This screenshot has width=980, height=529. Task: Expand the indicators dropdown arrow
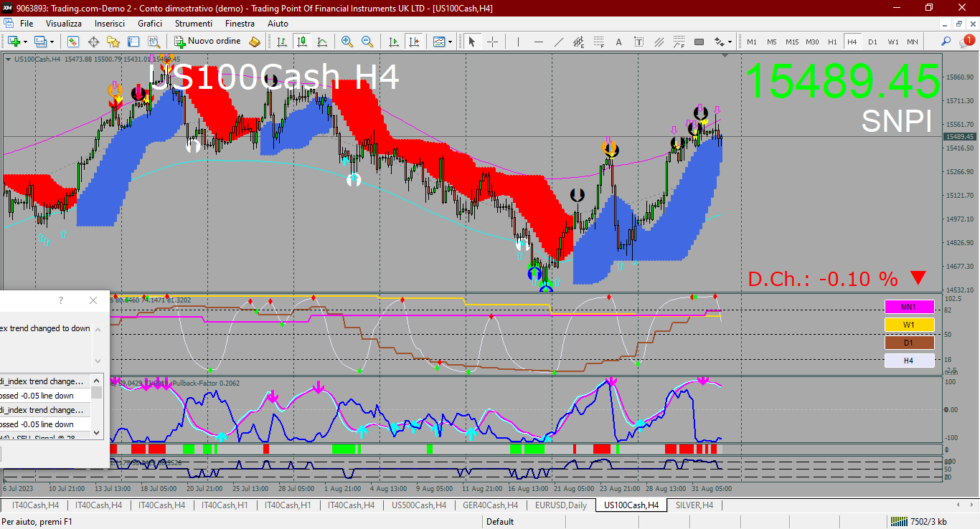[451, 42]
